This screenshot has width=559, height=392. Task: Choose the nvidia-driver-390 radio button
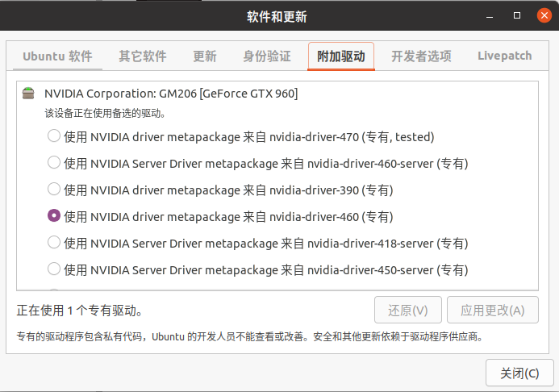tap(54, 190)
